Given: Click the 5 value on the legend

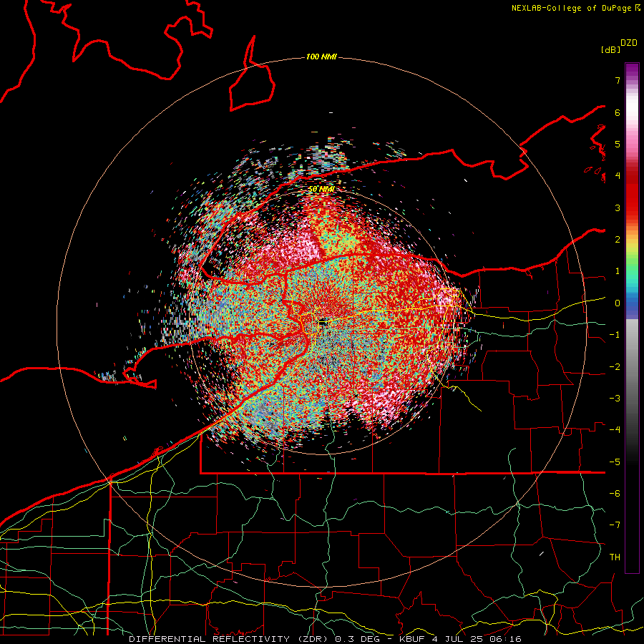Looking at the screenshot, I should pyautogui.click(x=618, y=144).
